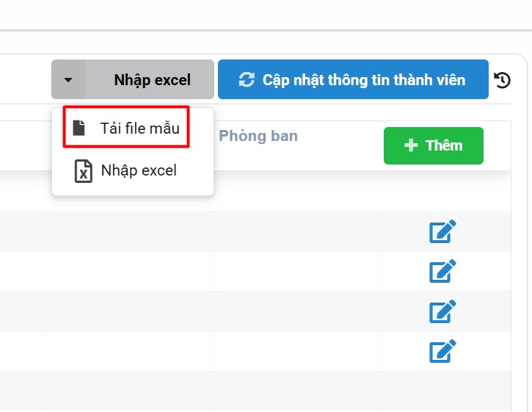Click the file icon beside Tải file mẫu
This screenshot has width=532, height=412.
pyautogui.click(x=79, y=128)
